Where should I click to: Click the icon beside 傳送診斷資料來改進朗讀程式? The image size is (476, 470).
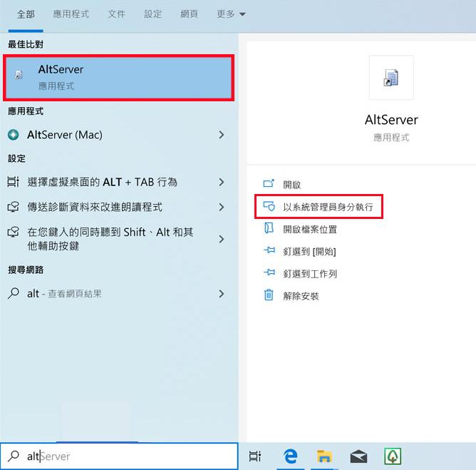coord(13,207)
